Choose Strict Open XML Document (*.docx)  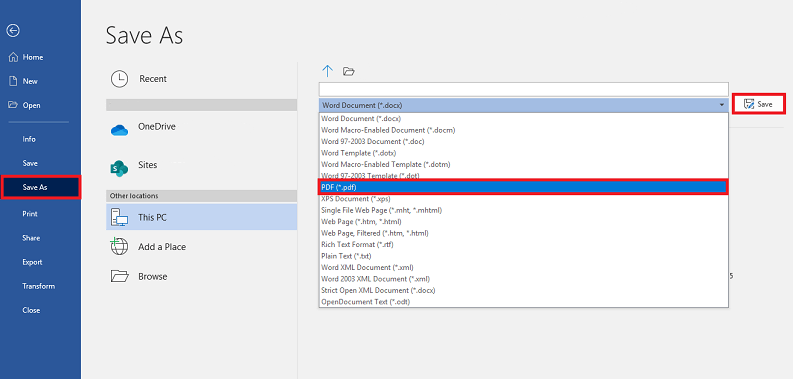point(523,290)
